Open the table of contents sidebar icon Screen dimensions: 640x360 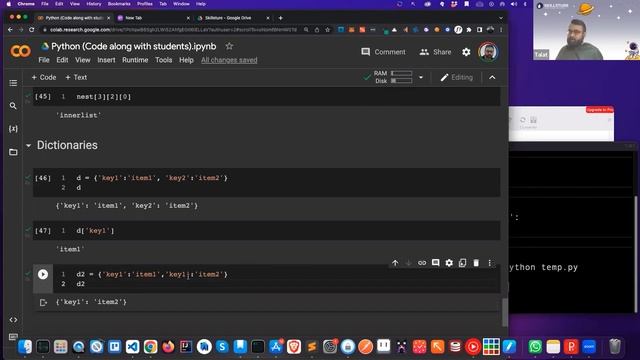tap(13, 83)
